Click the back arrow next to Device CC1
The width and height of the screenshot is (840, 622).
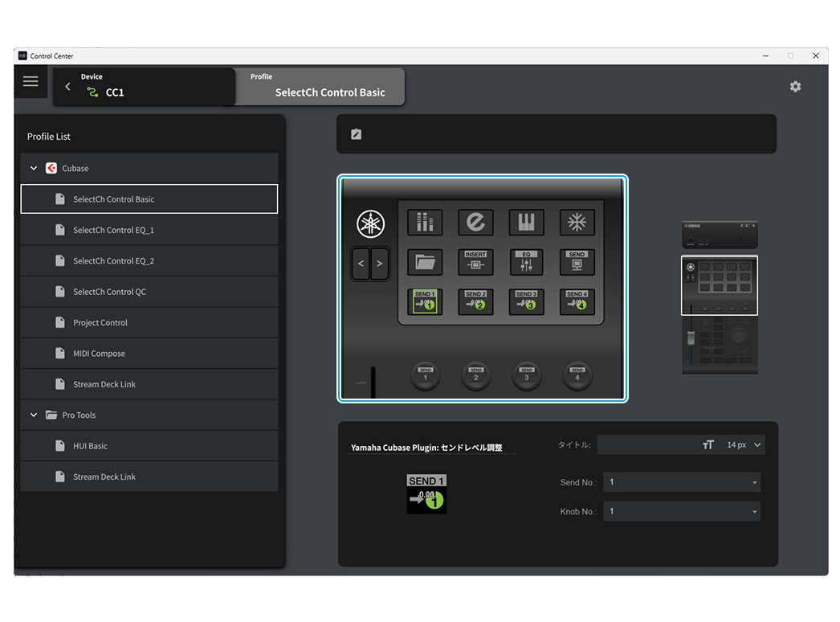point(67,86)
